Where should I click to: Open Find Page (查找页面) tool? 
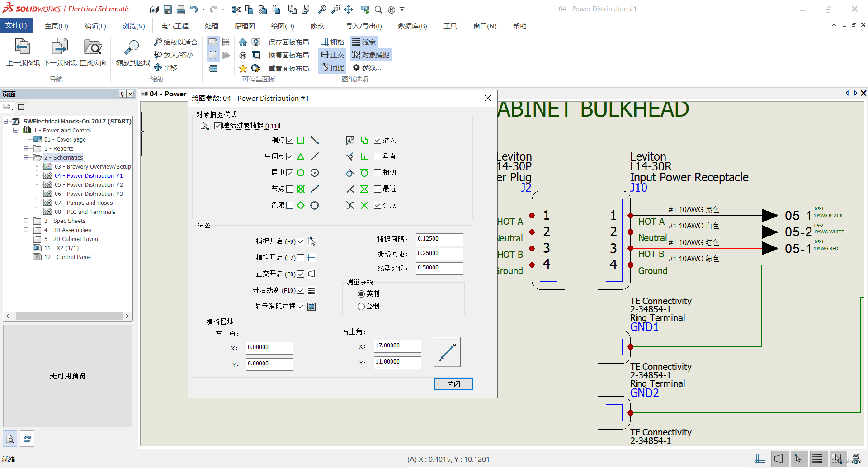tap(93, 52)
